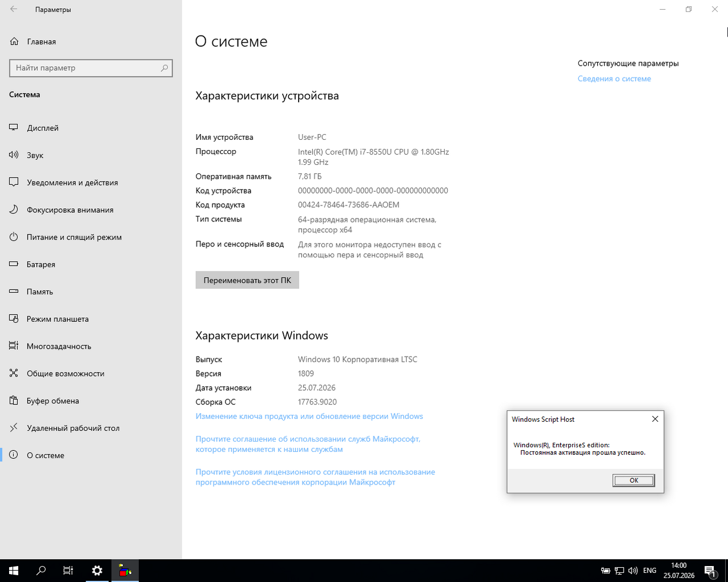728x582 pixels.
Task: Click the Питание и спящий режим power icon
Action: [x=14, y=237]
